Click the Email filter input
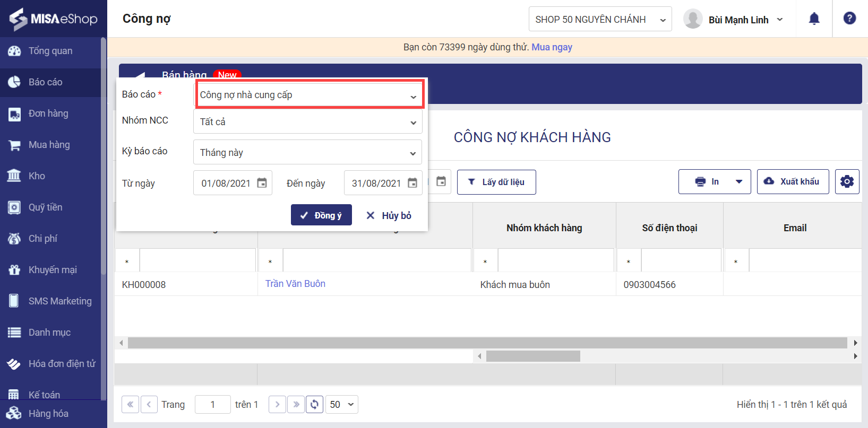The width and height of the screenshot is (868, 428). tap(805, 260)
